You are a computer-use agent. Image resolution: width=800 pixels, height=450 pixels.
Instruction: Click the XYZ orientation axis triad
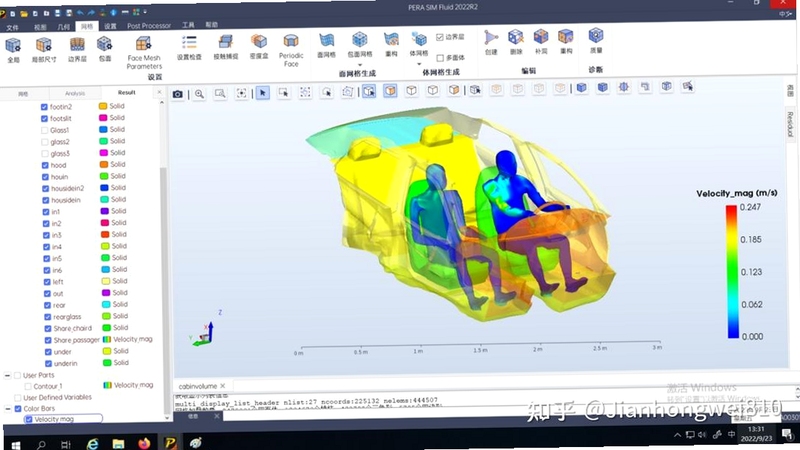click(x=206, y=329)
